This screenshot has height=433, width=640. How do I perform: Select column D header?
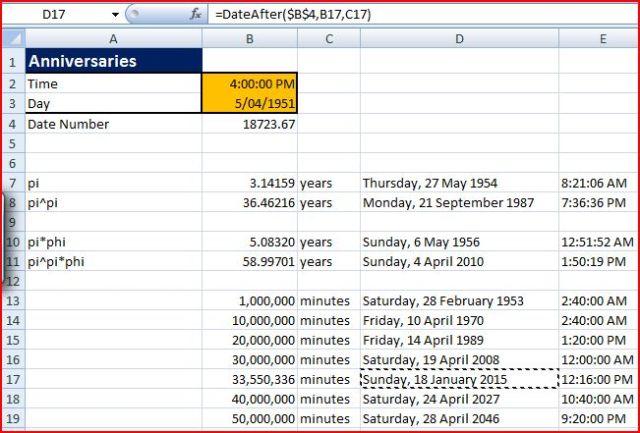point(458,38)
